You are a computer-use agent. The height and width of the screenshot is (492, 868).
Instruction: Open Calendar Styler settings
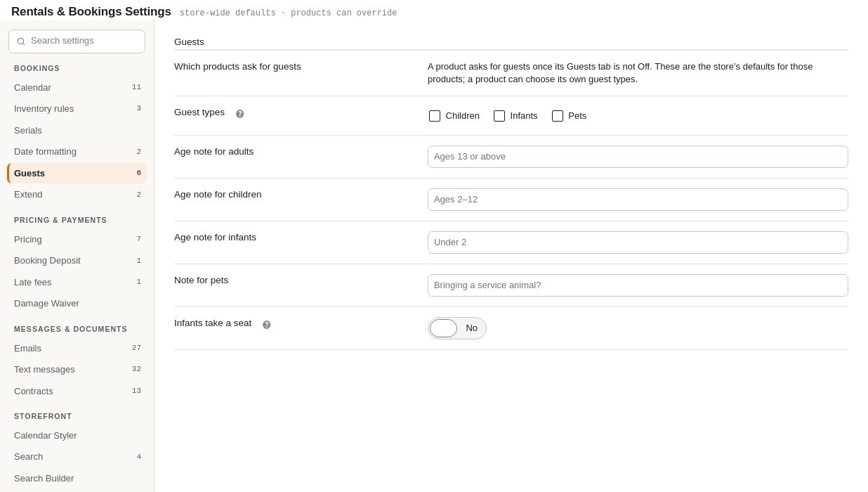(77, 436)
